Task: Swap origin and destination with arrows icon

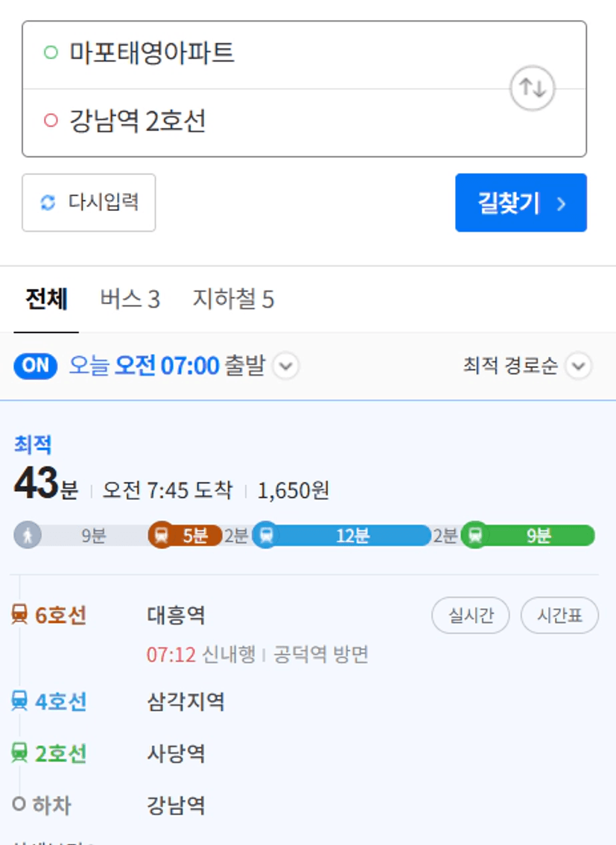Action: pos(532,88)
